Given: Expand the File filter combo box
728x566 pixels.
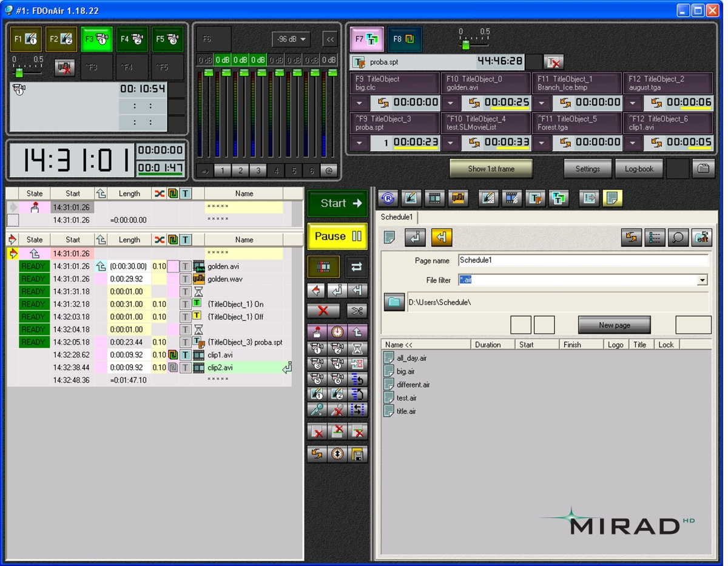Looking at the screenshot, I should point(702,280).
